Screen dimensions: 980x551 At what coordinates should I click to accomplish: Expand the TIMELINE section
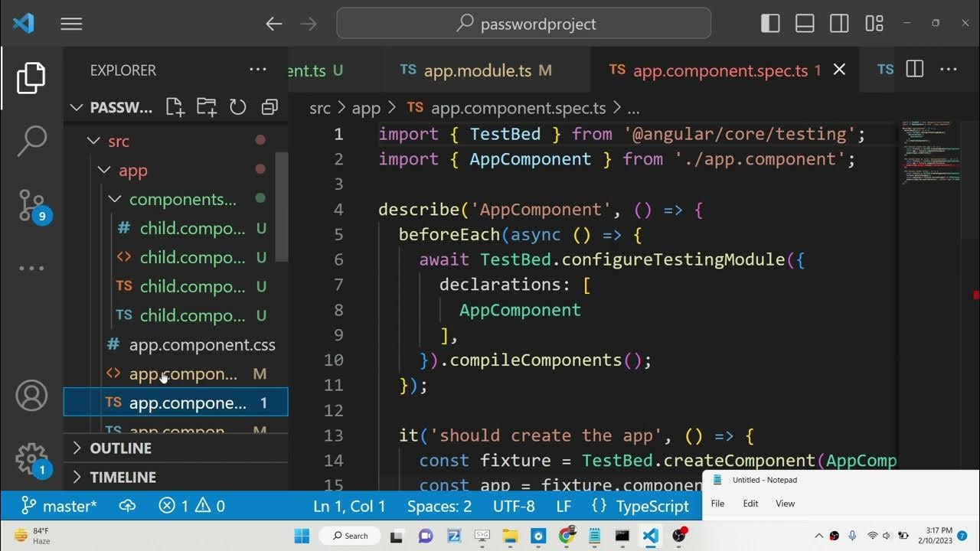(x=122, y=477)
